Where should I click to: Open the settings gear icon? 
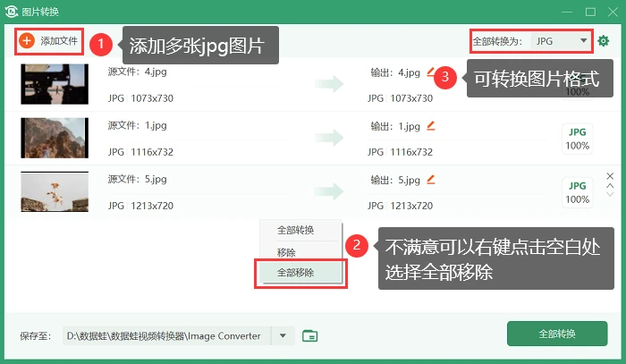click(x=604, y=41)
